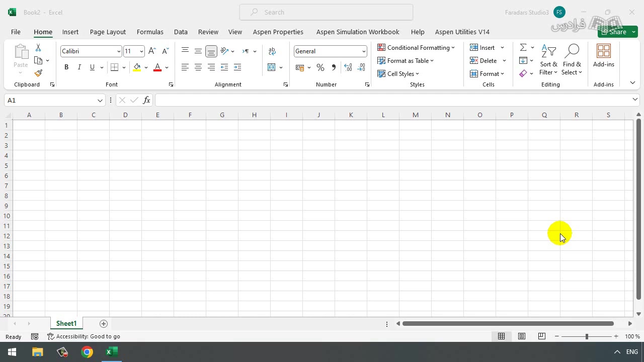Switch to the Formulas tab
644x362 pixels.
click(x=150, y=32)
